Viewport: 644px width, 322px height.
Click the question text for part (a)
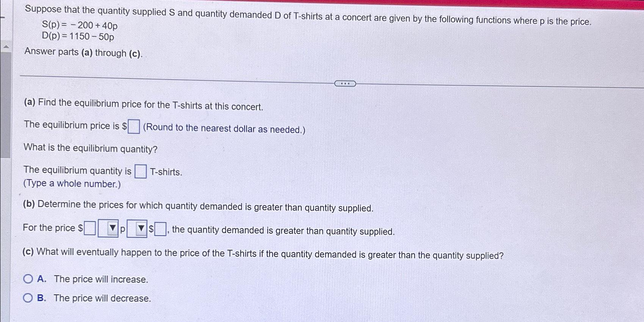144,105
